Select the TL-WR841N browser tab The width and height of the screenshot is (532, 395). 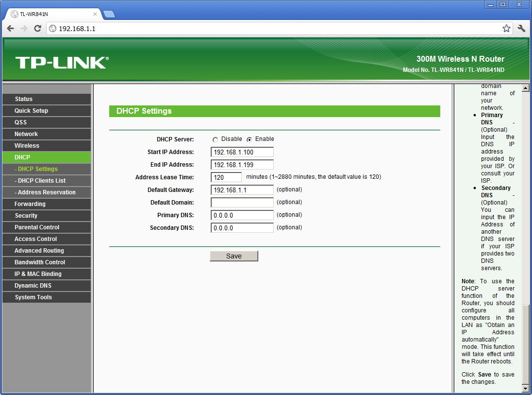[x=53, y=14]
